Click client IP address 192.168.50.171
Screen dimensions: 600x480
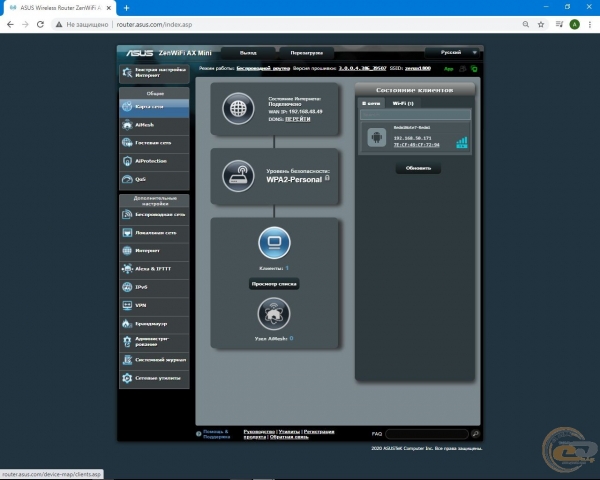[412, 138]
